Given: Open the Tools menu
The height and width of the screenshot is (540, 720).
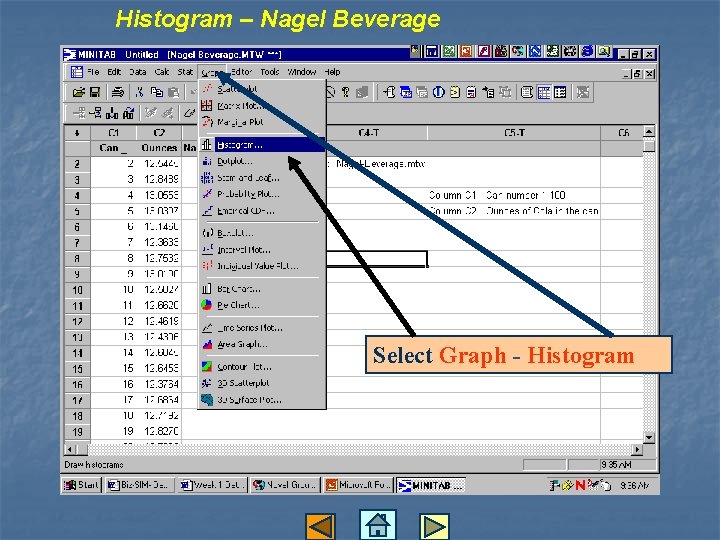Looking at the screenshot, I should pyautogui.click(x=270, y=72).
